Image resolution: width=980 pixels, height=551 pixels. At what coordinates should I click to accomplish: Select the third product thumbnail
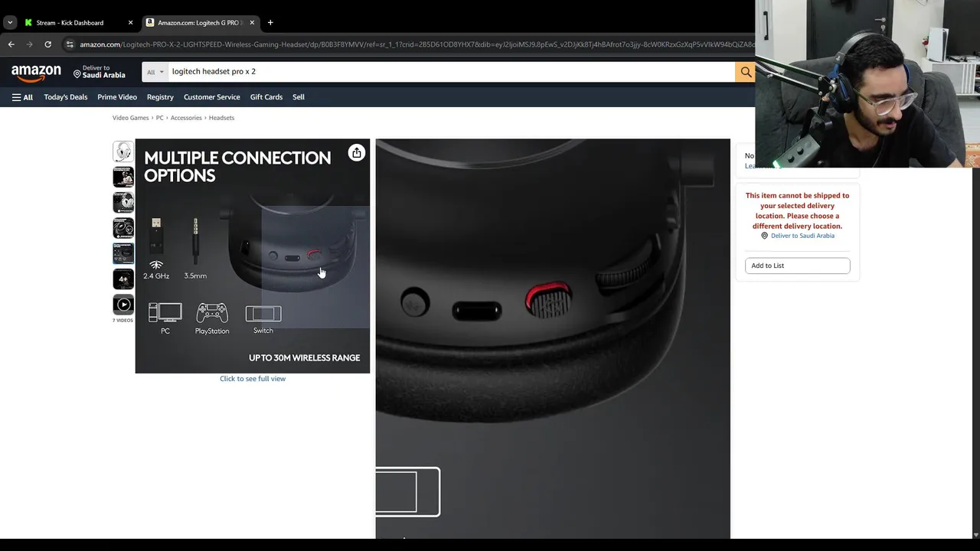(x=123, y=202)
